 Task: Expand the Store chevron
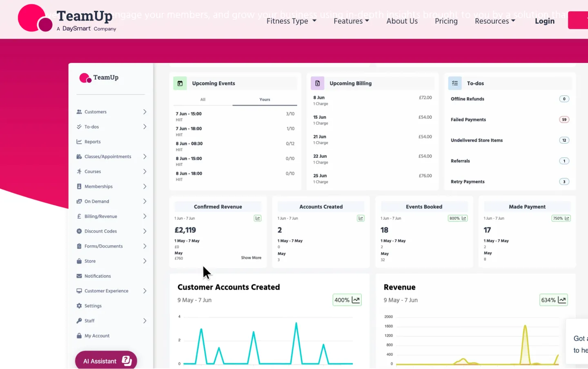[145, 261]
